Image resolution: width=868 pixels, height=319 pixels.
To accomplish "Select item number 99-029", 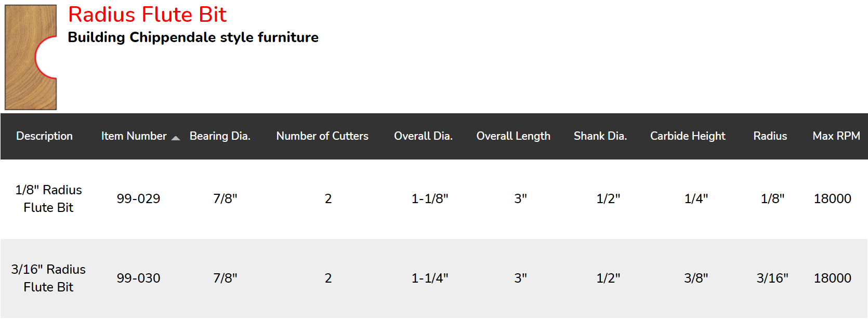I will (x=138, y=198).
